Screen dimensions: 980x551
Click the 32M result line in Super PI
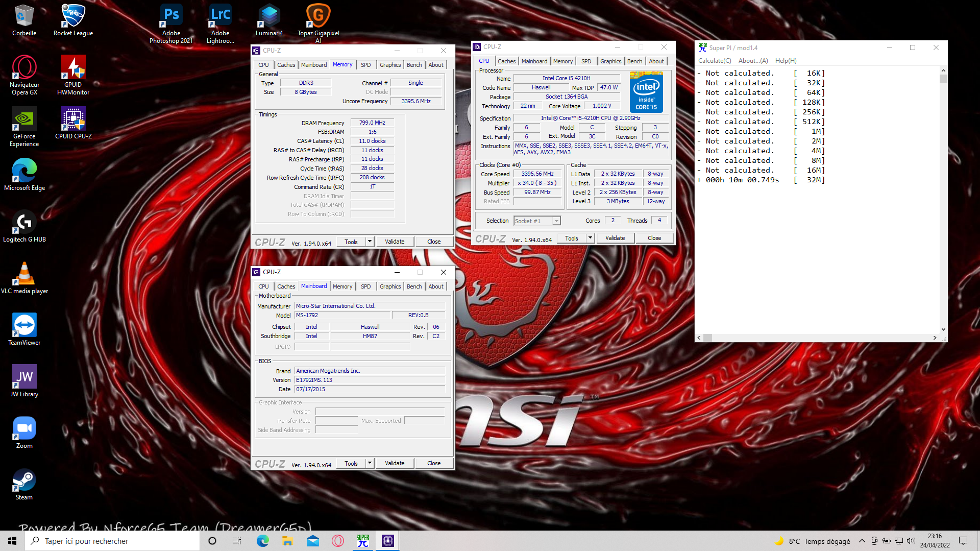[x=761, y=180]
